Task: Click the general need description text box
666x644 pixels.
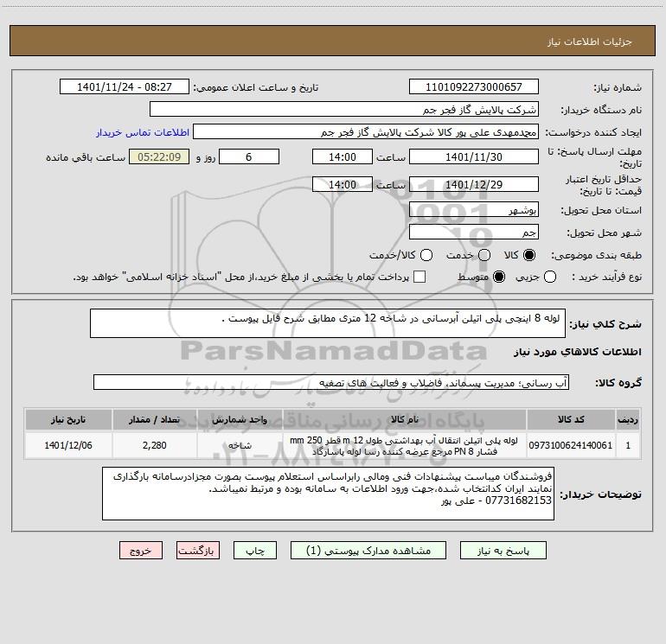Action: pyautogui.click(x=328, y=323)
